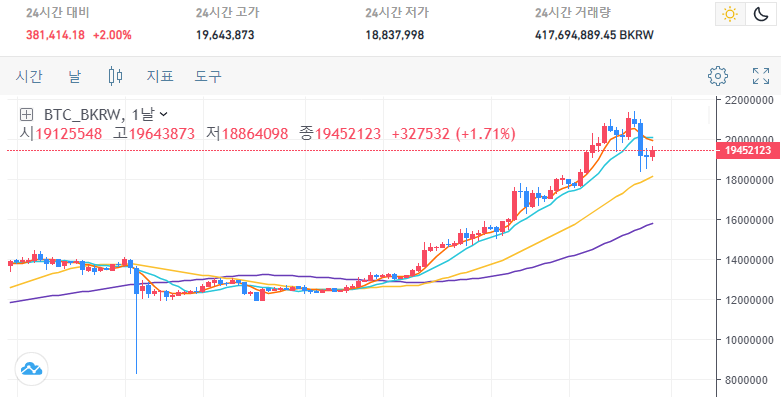Click the 24시간 대비 value 381,414.18
This screenshot has width=781, height=397.
[55, 35]
